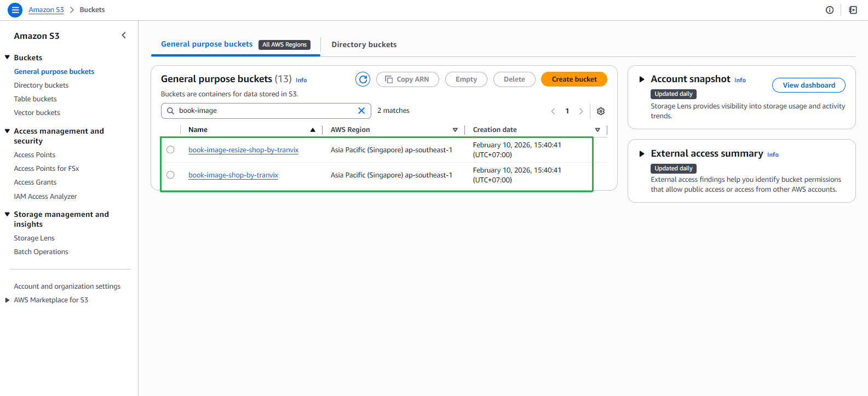Select page 1 in pagination
This screenshot has width=868, height=396.
click(x=567, y=111)
